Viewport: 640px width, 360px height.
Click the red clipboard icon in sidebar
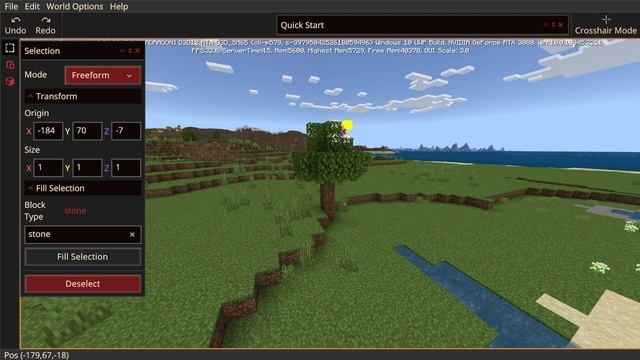pyautogui.click(x=10, y=65)
